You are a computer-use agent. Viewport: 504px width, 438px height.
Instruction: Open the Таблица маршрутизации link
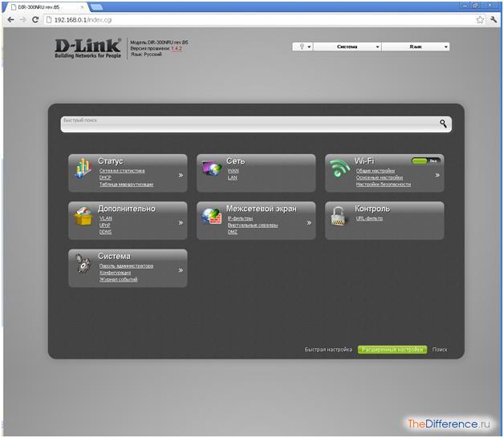tap(126, 185)
